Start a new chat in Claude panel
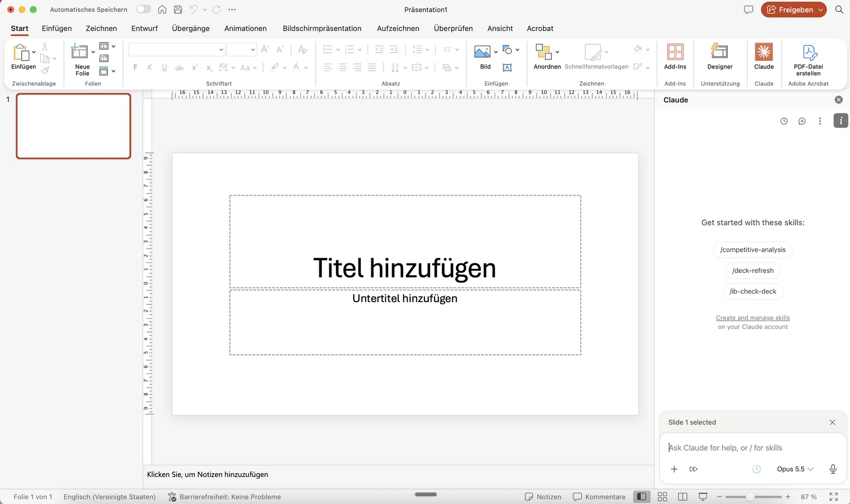 802,121
